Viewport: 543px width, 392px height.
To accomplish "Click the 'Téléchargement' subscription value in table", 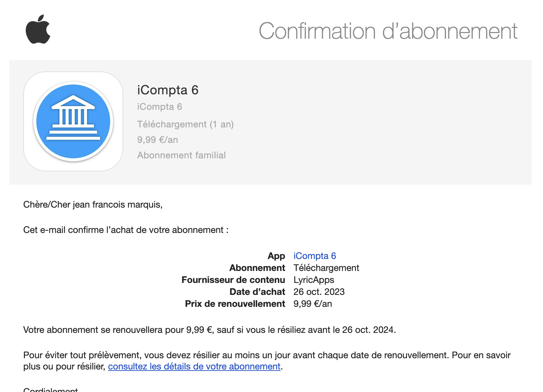I will [326, 268].
